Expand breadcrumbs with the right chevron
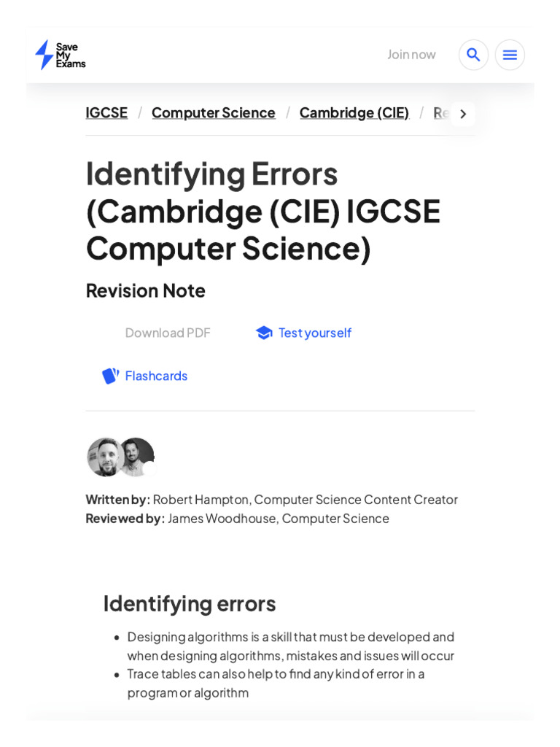560x747 pixels. tap(462, 114)
